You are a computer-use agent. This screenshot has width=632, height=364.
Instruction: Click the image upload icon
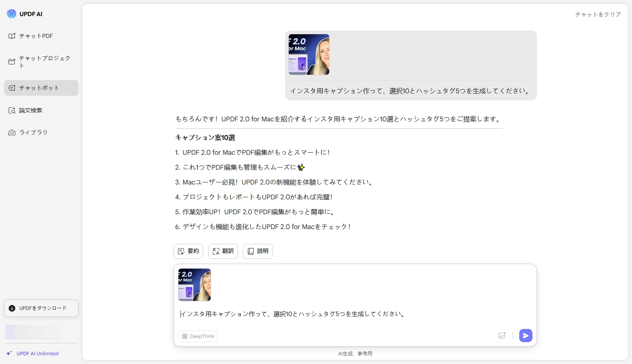502,336
